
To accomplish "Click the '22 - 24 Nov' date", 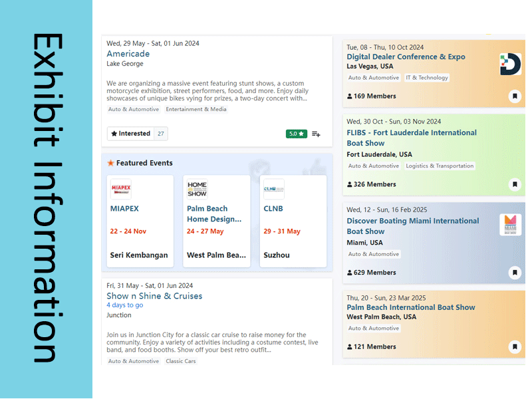I will tap(128, 231).
